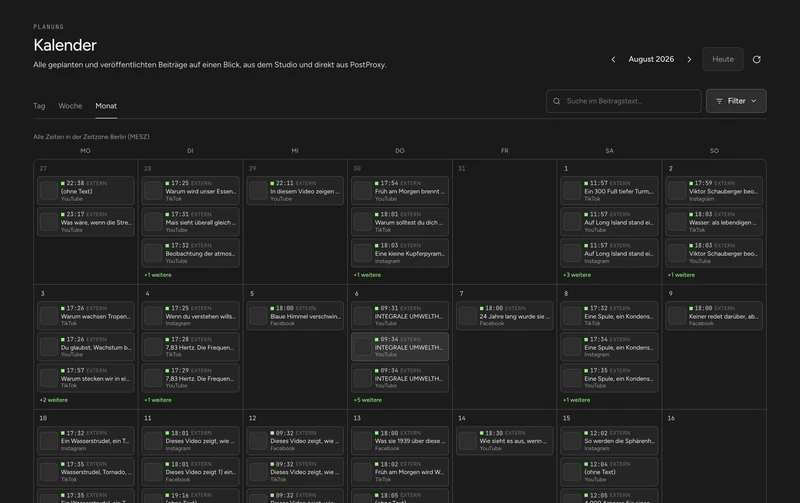Open 18:00 24 Jahre lang wurde post
This screenshot has height=503, width=800.
505,316
